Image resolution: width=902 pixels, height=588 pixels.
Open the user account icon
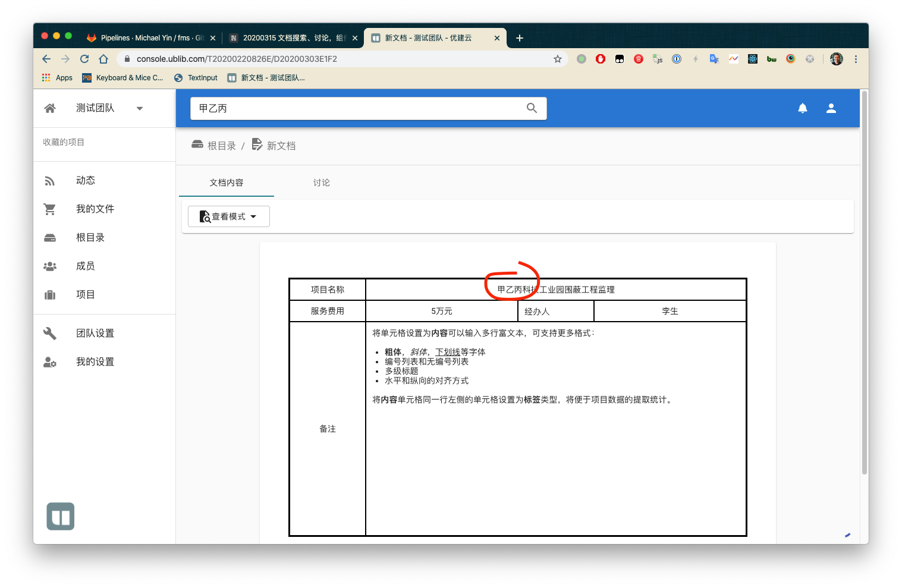click(x=831, y=108)
